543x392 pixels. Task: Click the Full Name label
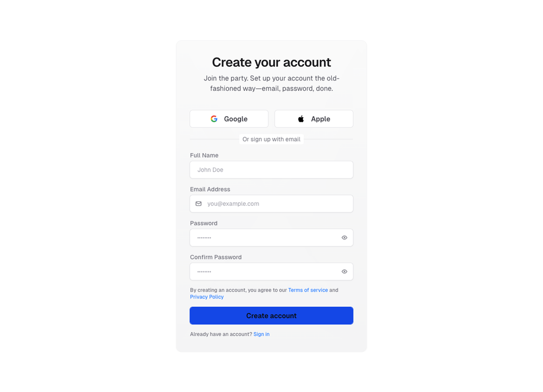204,155
